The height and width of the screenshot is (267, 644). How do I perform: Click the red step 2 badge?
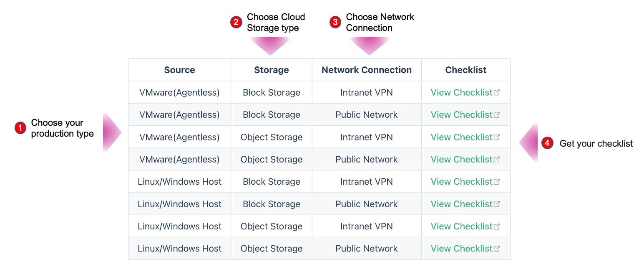[x=236, y=22]
